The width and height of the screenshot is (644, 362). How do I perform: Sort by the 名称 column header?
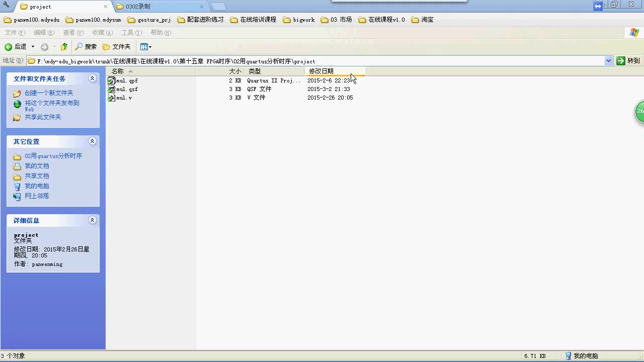151,71
